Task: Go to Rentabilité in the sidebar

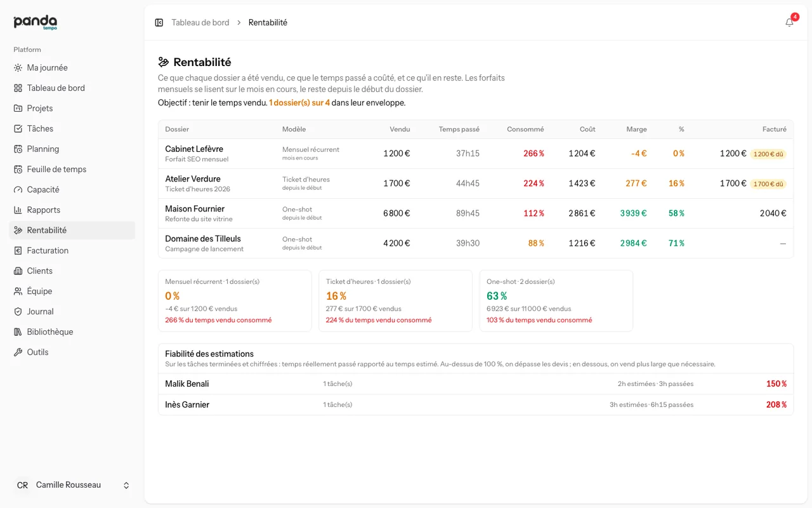Action: [x=72, y=231]
